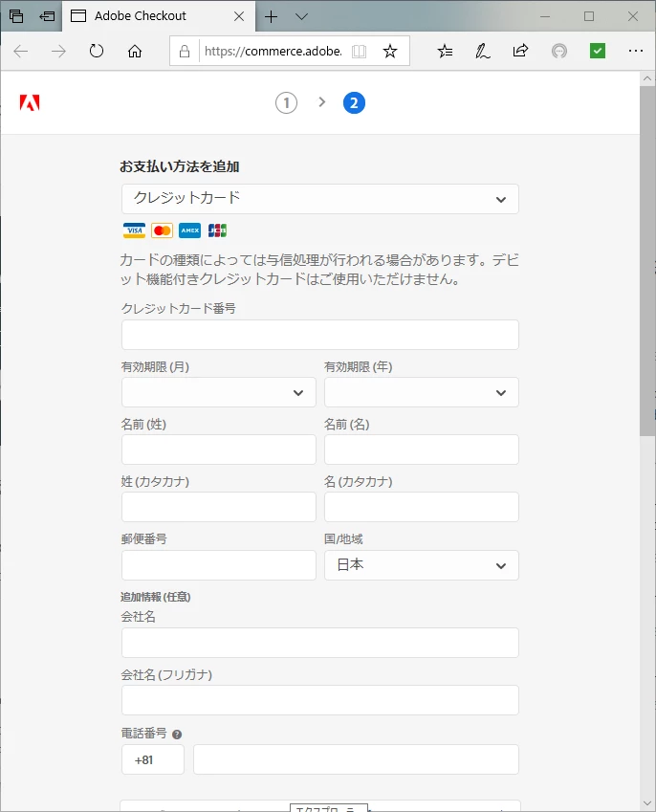Share this page
Viewport: 656px width, 812px height.
[x=520, y=51]
